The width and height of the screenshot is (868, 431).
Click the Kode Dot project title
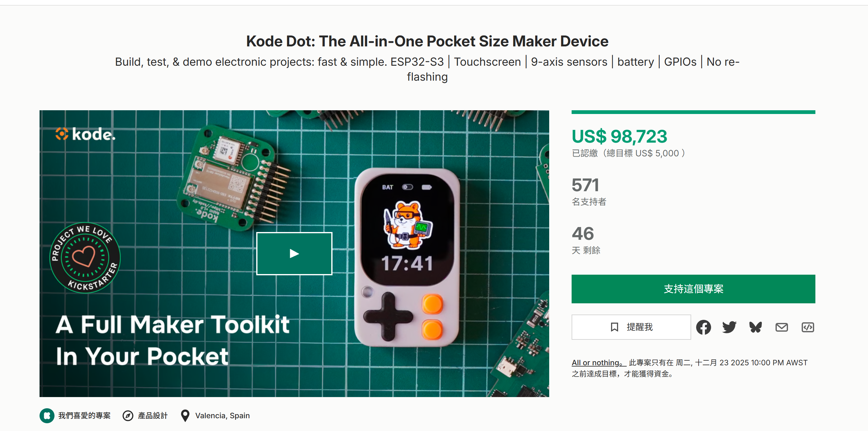click(427, 41)
